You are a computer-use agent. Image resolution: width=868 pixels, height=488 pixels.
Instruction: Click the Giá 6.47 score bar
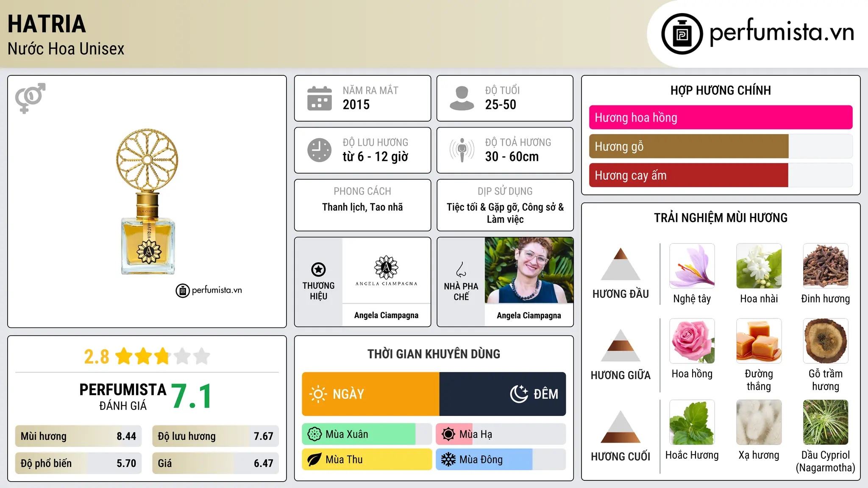pos(215,463)
